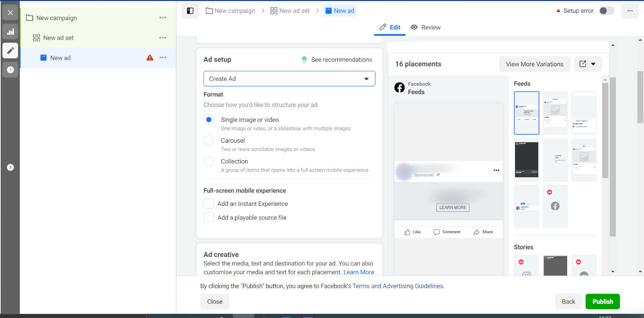Select the blue-outlined Feeds placement thumbnail

coord(526,113)
